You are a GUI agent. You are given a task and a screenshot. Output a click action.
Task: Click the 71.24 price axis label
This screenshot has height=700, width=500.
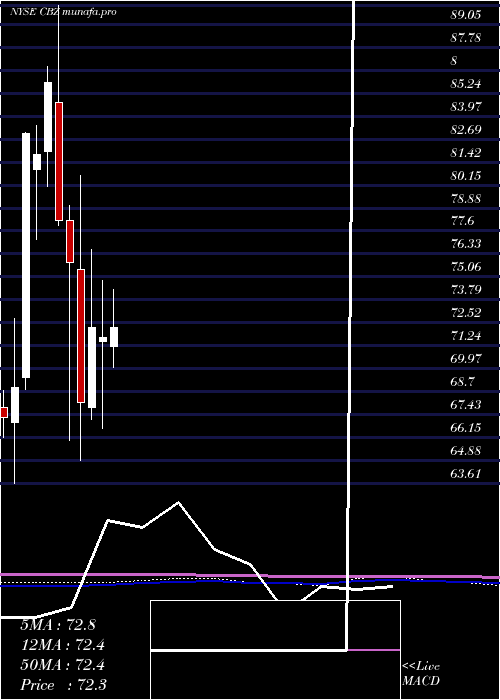(466, 336)
